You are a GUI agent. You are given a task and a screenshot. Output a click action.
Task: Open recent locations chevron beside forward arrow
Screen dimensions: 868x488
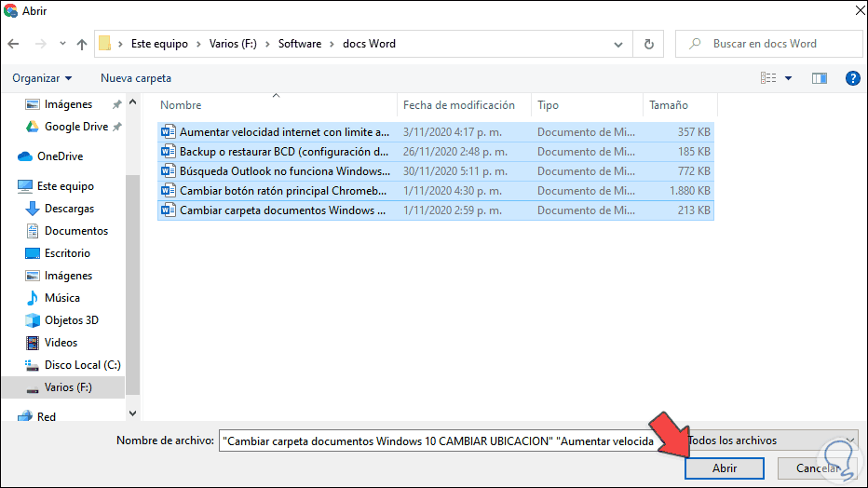[x=62, y=44]
